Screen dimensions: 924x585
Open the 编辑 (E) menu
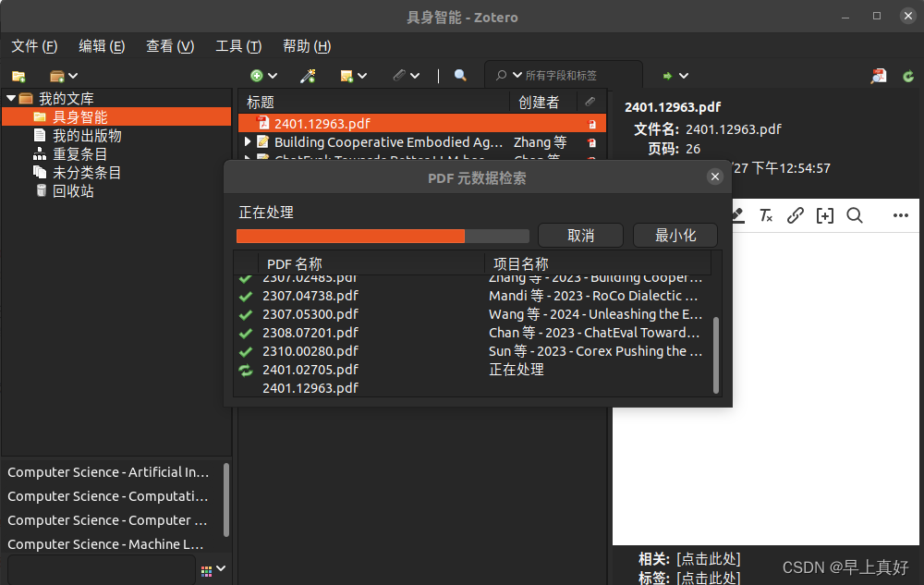click(x=102, y=46)
